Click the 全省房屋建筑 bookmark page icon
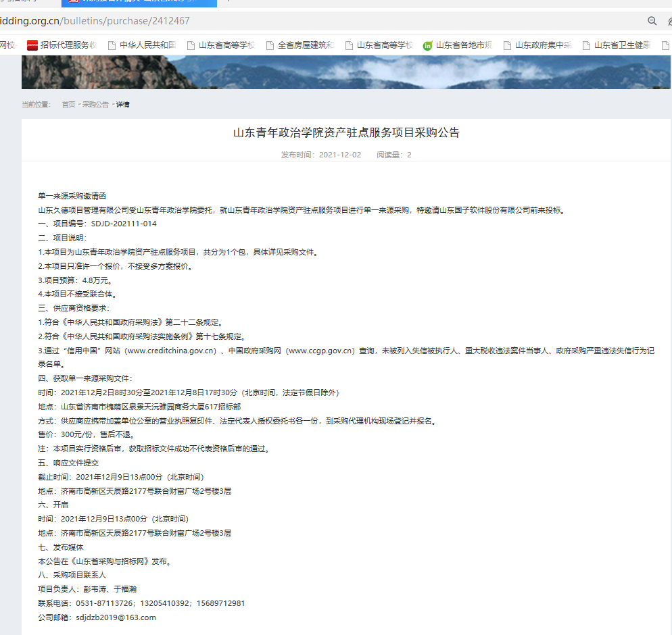Viewport: 672px width, 635px height. (x=270, y=46)
